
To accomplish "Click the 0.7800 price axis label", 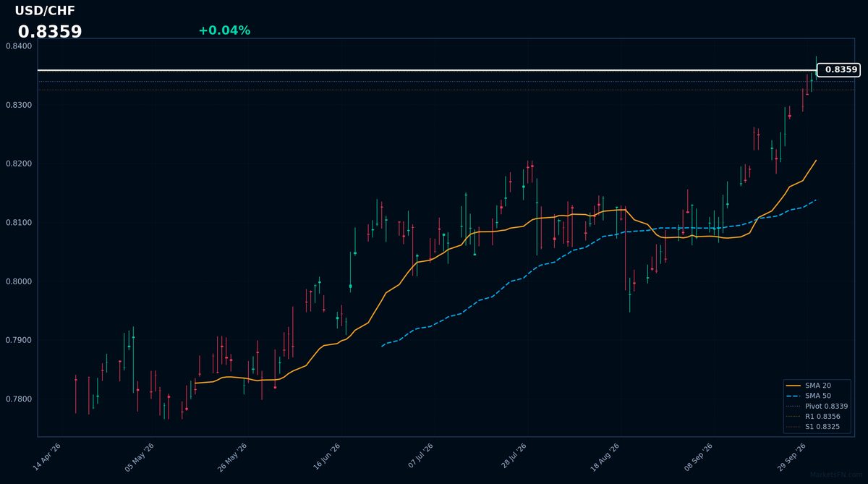I will [x=19, y=399].
